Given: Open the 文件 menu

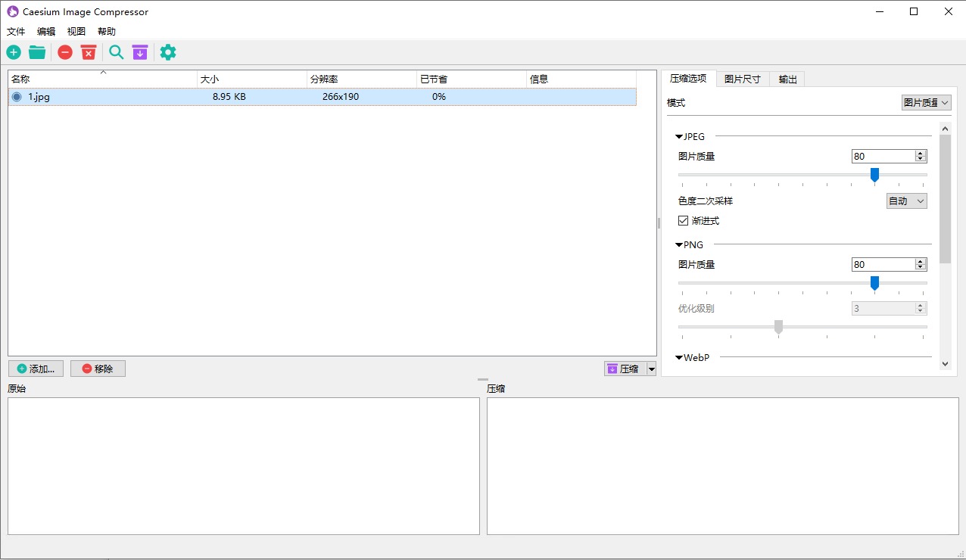Looking at the screenshot, I should pyautogui.click(x=16, y=32).
